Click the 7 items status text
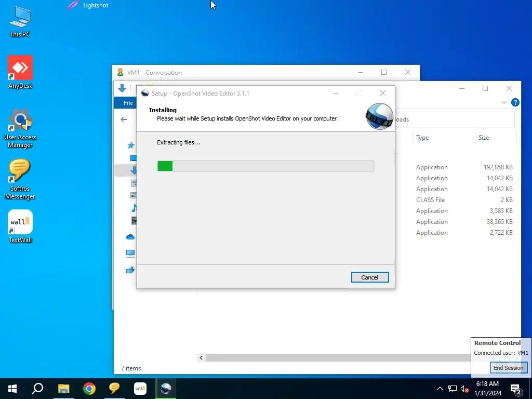Screen dimensions: 532x399 tap(130, 368)
